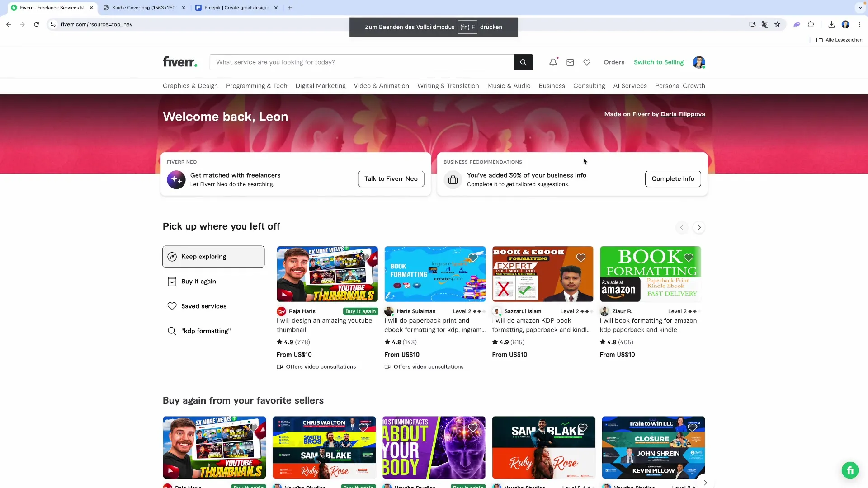The height and width of the screenshot is (488, 868).
Task: Open the Chrome downloads icon
Action: tap(831, 24)
